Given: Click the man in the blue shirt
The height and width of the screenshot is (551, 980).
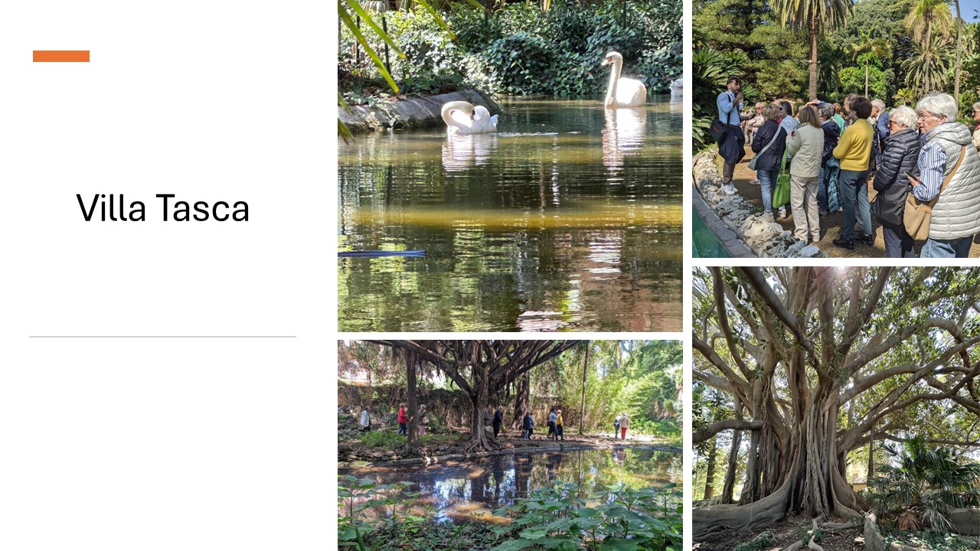Looking at the screenshot, I should (x=730, y=134).
